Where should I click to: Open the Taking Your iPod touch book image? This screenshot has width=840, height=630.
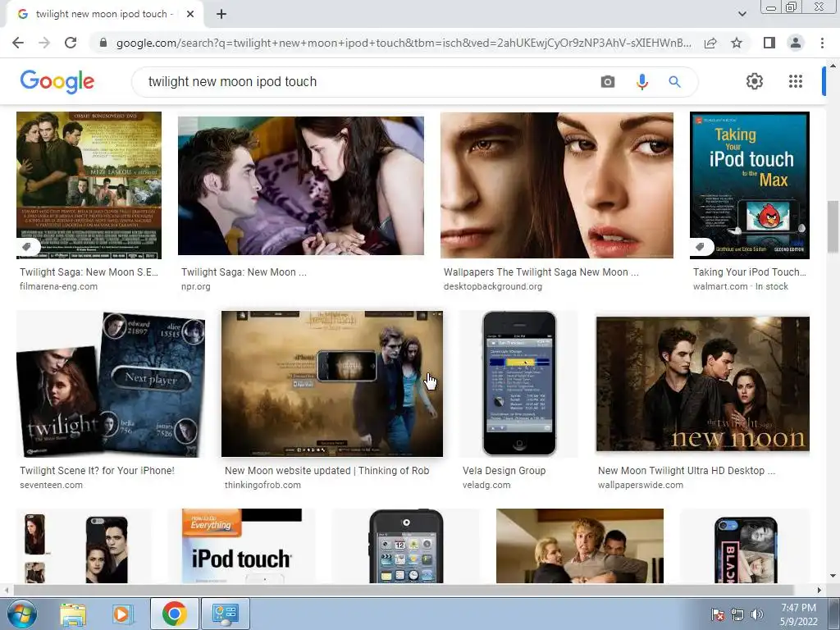tap(750, 185)
